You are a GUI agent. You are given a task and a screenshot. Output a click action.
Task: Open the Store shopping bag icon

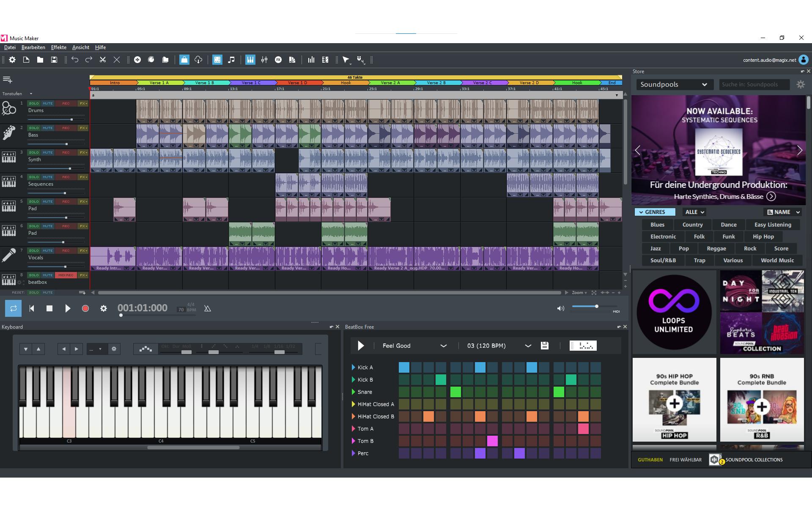pyautogui.click(x=184, y=60)
